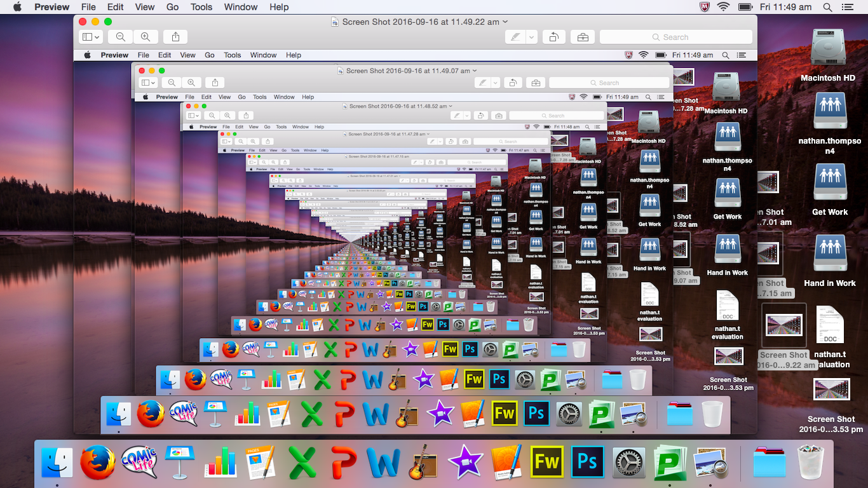Image resolution: width=868 pixels, height=488 pixels.
Task: Click the green P publisher app in the largest Dock
Action: (x=669, y=462)
